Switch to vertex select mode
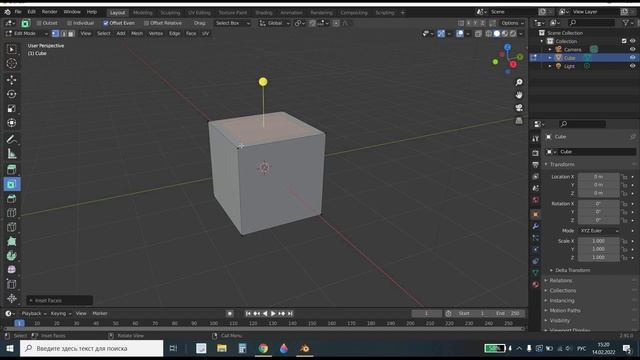 pyautogui.click(x=56, y=33)
